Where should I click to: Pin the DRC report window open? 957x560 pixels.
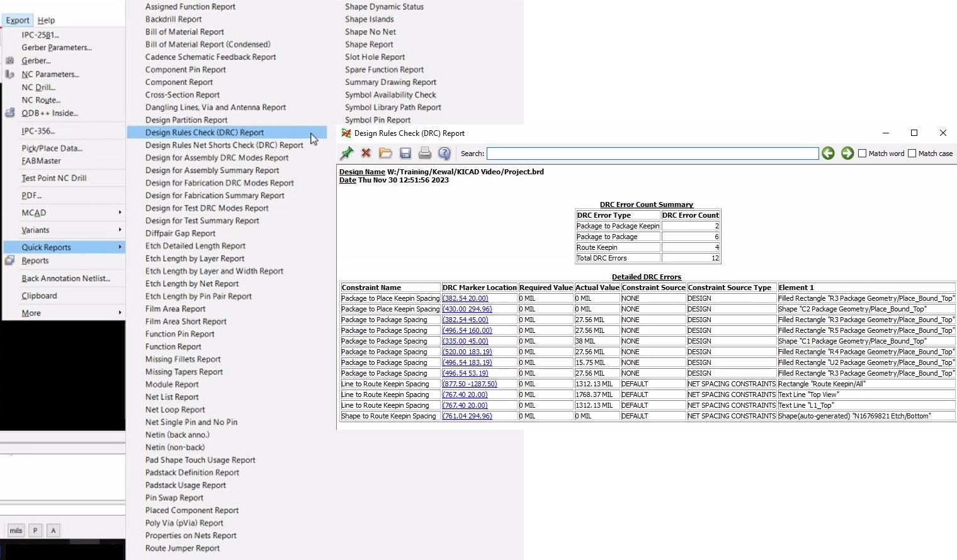[x=346, y=153]
